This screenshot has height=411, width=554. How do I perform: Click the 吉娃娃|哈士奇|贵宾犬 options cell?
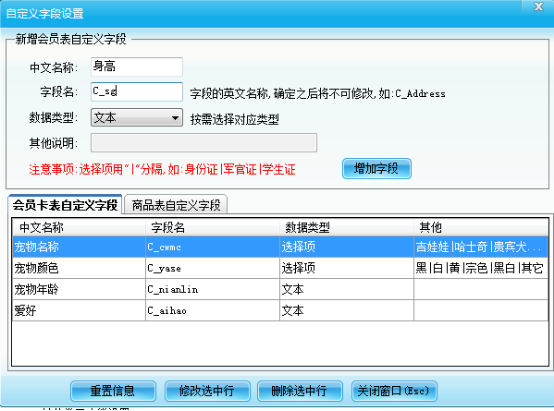[481, 247]
